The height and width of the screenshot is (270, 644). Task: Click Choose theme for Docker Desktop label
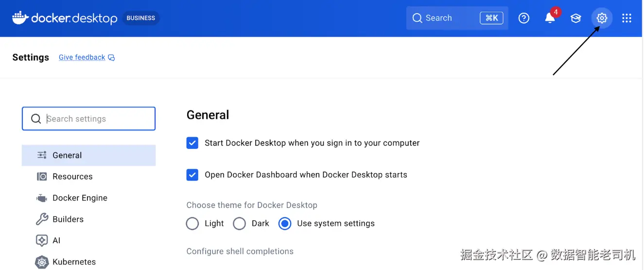click(252, 205)
